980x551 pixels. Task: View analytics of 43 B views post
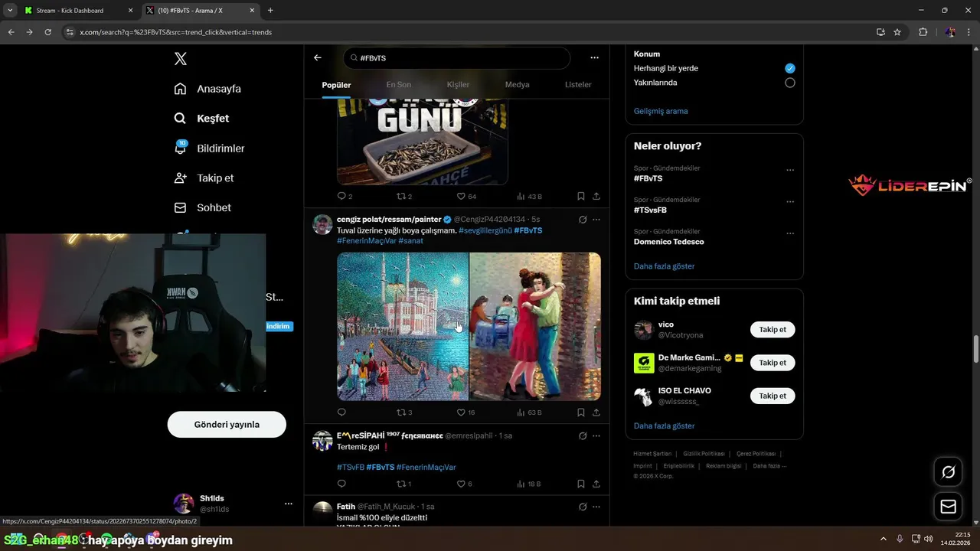529,197
